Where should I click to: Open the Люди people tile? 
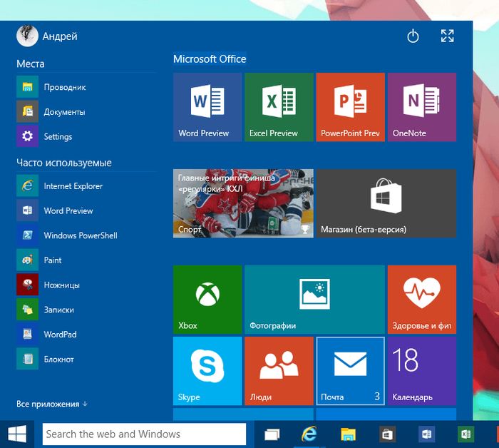279,371
